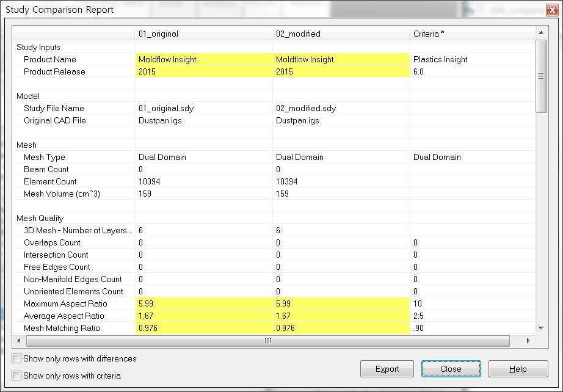Click Unoriented Elements Count row label
The image size is (563, 392).
point(74,291)
